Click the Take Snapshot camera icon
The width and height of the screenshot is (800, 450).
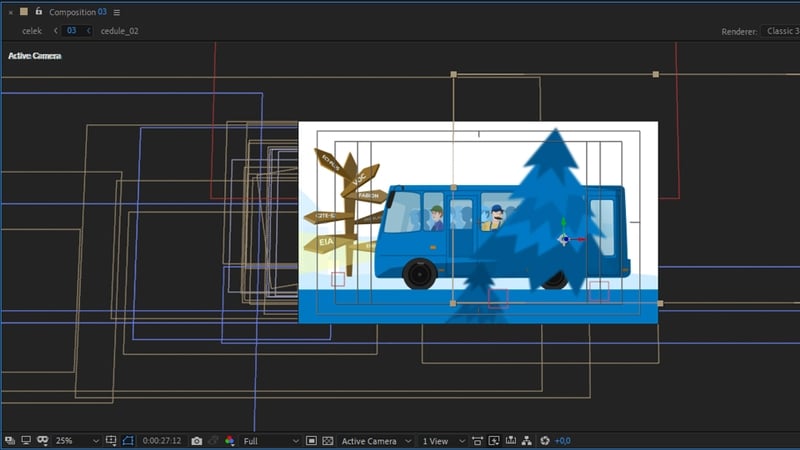[197, 441]
